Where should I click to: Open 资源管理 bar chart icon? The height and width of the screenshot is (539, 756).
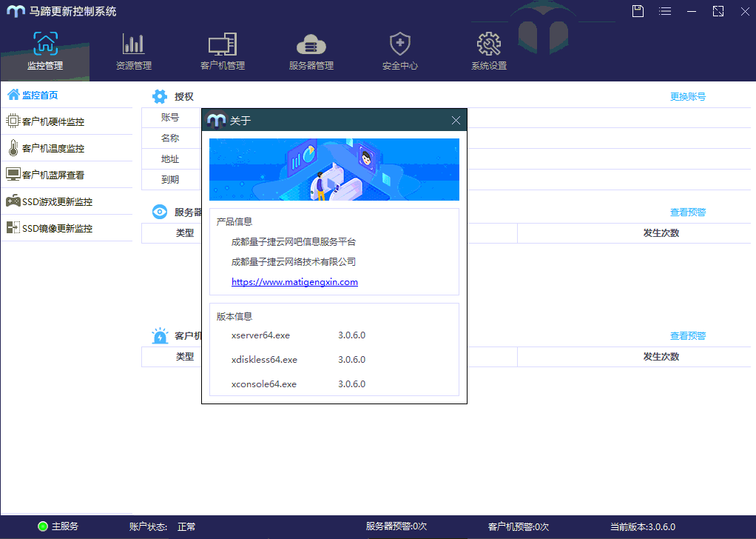134,44
